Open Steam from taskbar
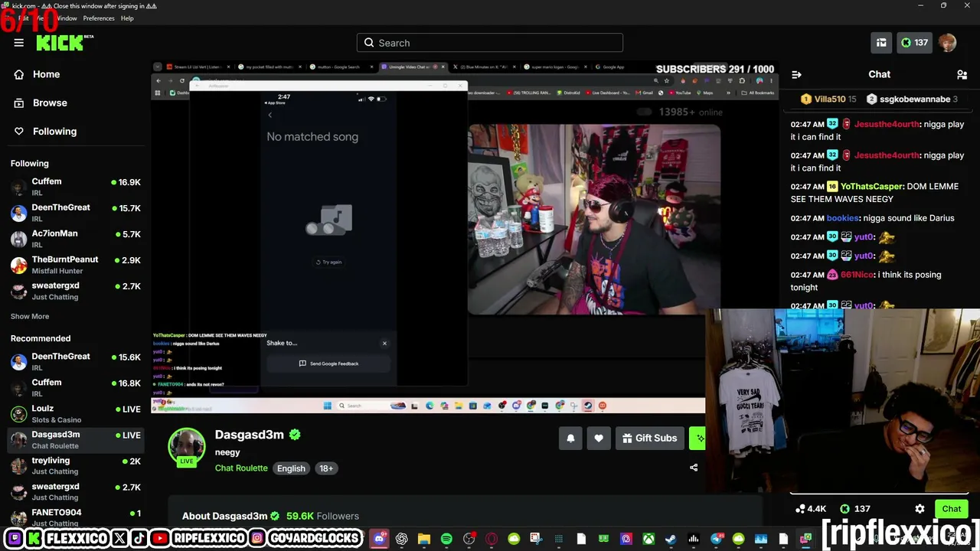Screen dimensions: 980x551 coord(671,539)
